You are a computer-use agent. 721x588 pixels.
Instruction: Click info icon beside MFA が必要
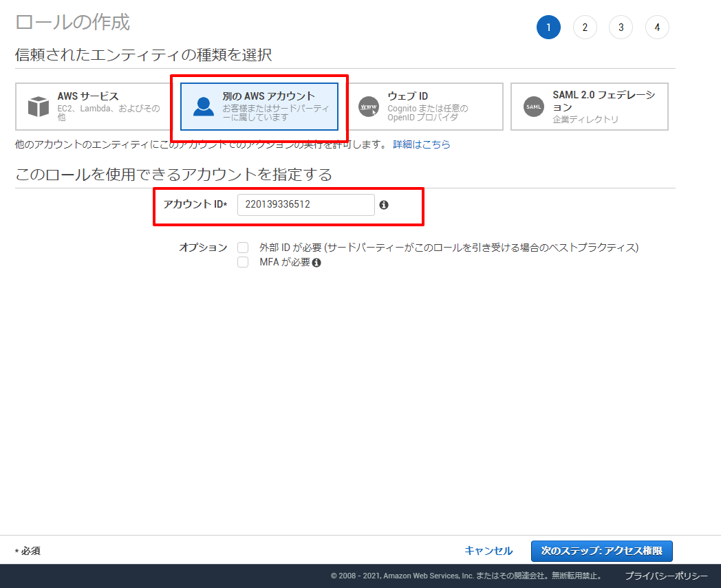click(316, 263)
